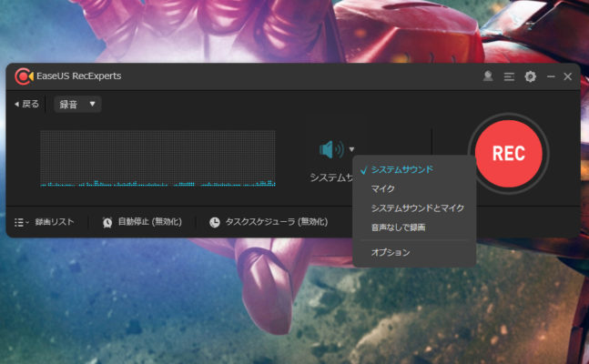The width and height of the screenshot is (589, 364).
Task: Click the 自動停止 alarm clock icon
Action: pyautogui.click(x=107, y=222)
